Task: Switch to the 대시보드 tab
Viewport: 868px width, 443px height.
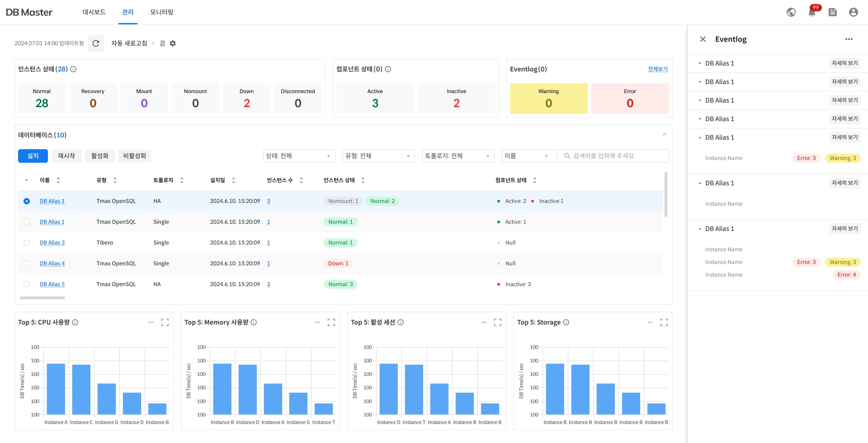Action: pos(94,12)
